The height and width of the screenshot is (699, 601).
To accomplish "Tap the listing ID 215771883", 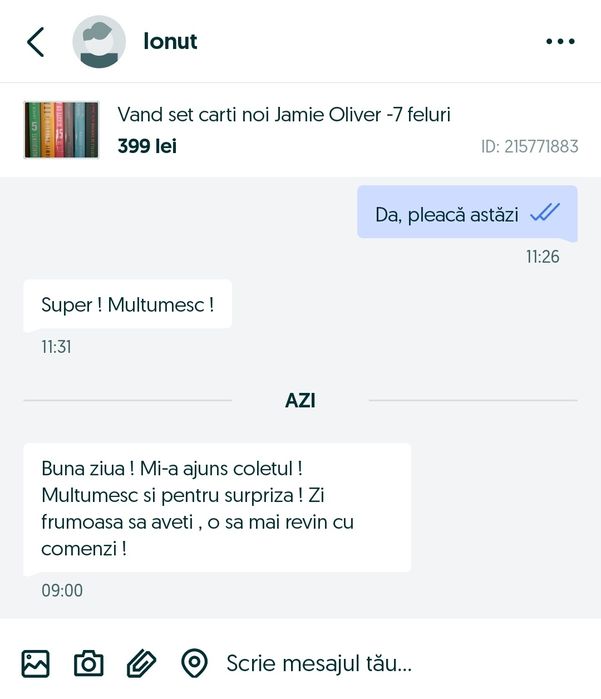I will tap(529, 147).
